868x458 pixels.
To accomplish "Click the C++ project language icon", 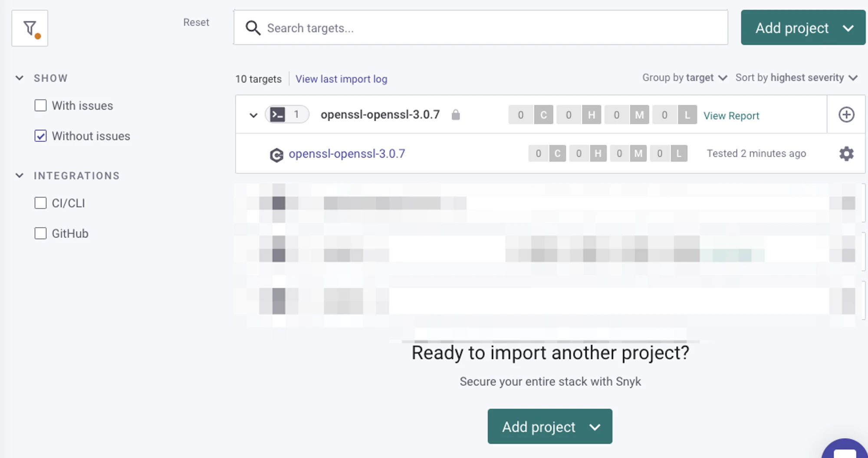I will pyautogui.click(x=276, y=155).
